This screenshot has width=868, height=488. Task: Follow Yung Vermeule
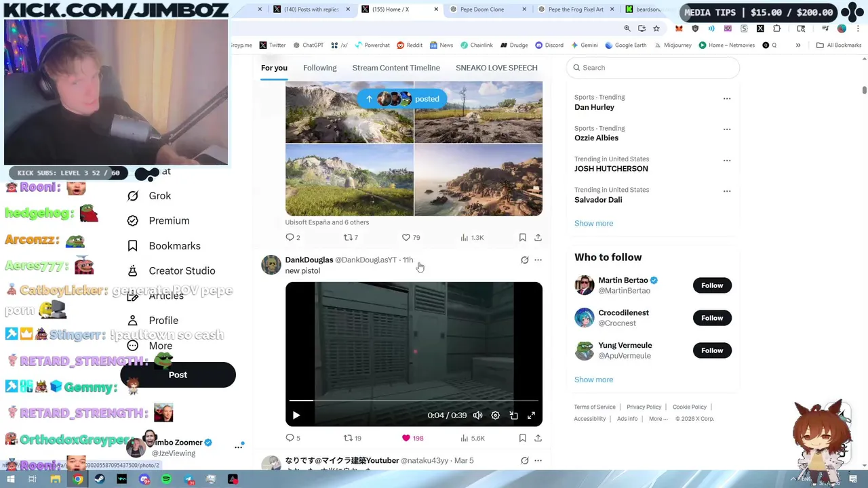click(712, 350)
